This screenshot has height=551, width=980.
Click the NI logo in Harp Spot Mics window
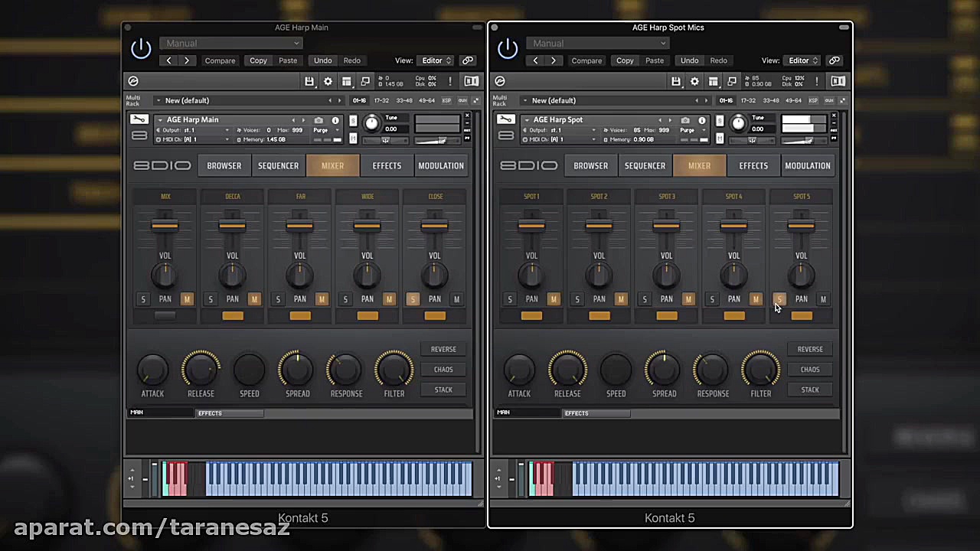pyautogui.click(x=838, y=81)
